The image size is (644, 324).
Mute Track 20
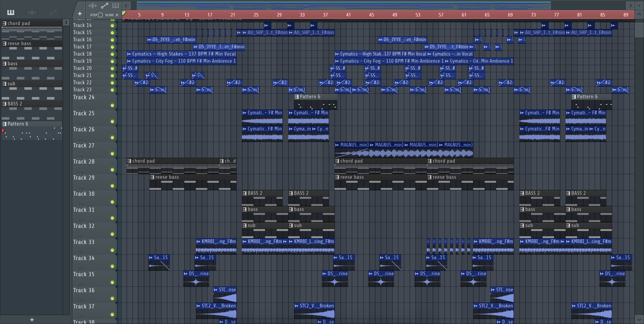112,68
